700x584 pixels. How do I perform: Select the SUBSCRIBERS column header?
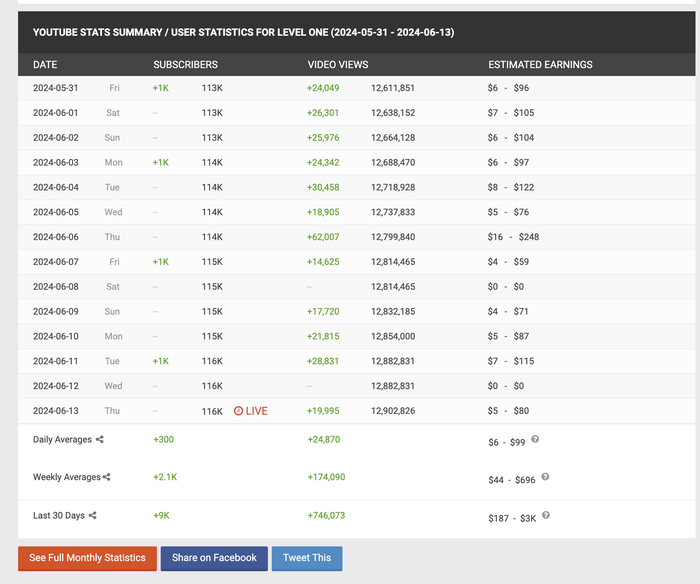pos(186,65)
